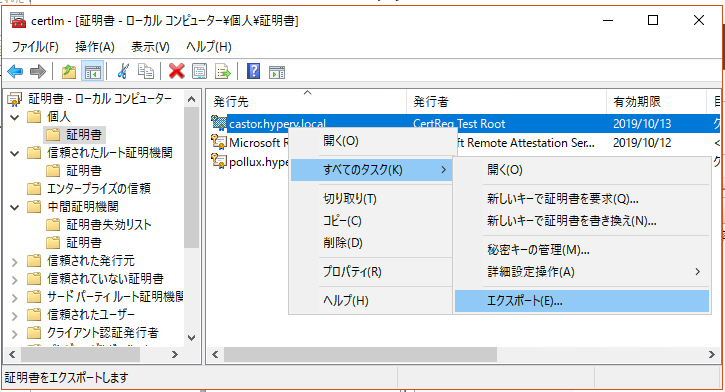The height and width of the screenshot is (392, 725).
Task: Expand the 信頼されていない証明書 node
Action: point(15,280)
